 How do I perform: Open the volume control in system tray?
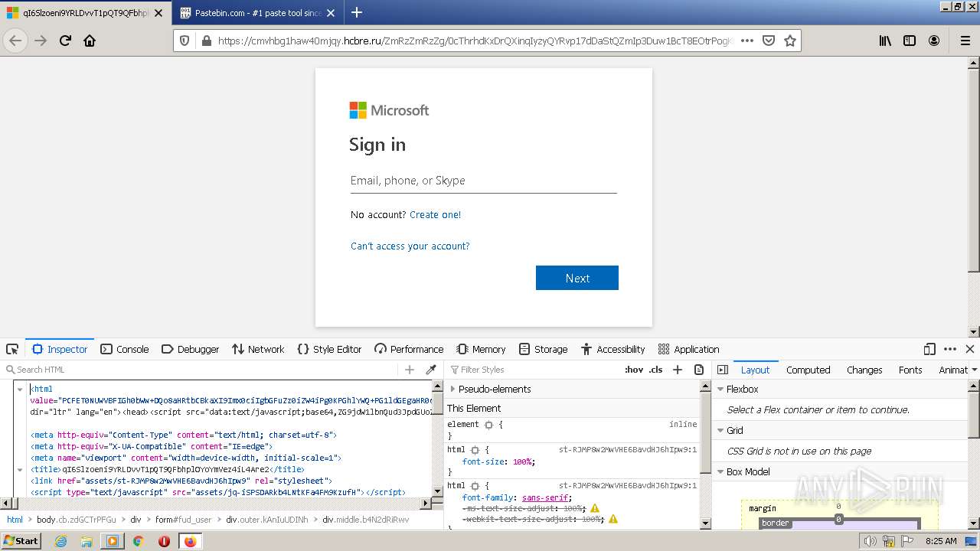(871, 541)
